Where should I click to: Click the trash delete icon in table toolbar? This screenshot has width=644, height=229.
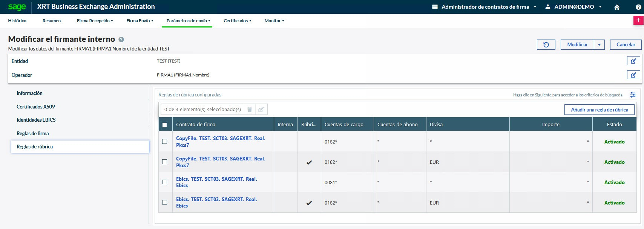[249, 110]
